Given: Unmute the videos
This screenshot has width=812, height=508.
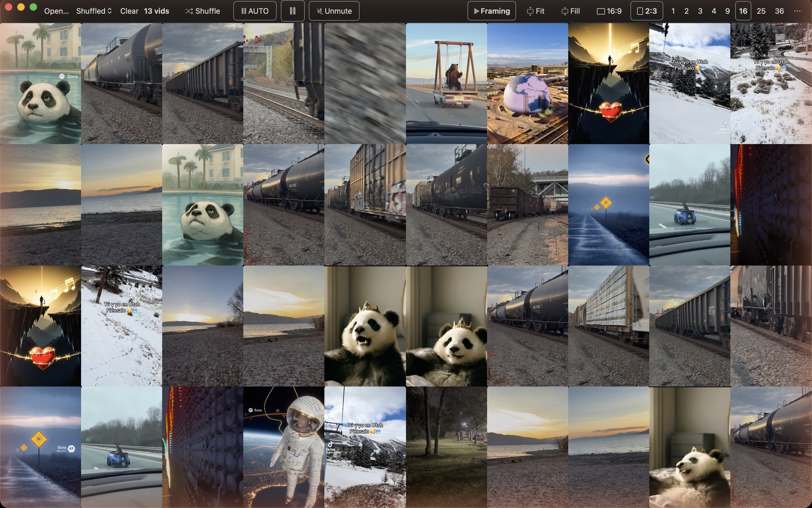Looking at the screenshot, I should click(334, 11).
